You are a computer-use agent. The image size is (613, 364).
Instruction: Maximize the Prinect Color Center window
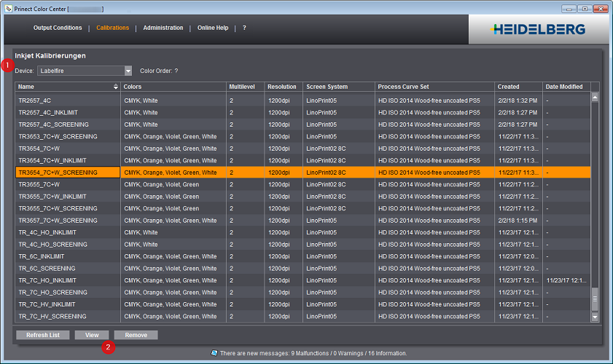(585, 9)
